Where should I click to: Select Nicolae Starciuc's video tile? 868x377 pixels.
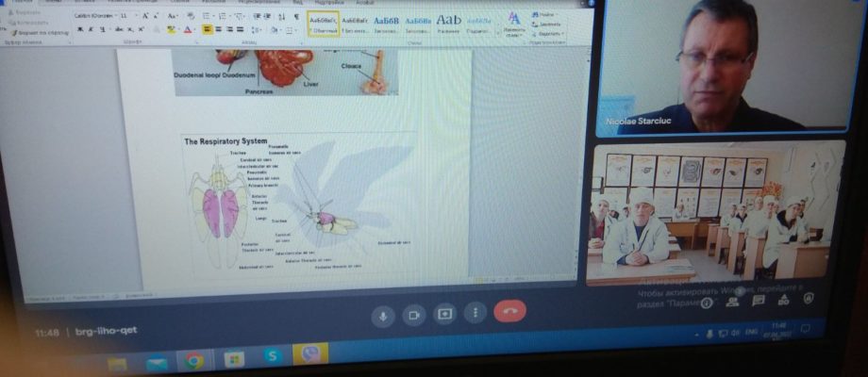[724, 66]
